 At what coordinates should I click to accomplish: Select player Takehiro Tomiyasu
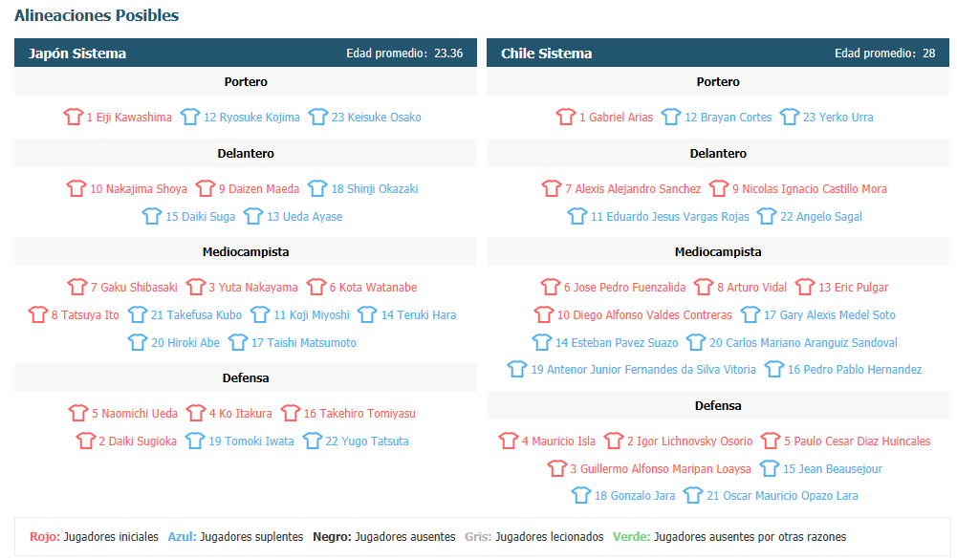359,414
